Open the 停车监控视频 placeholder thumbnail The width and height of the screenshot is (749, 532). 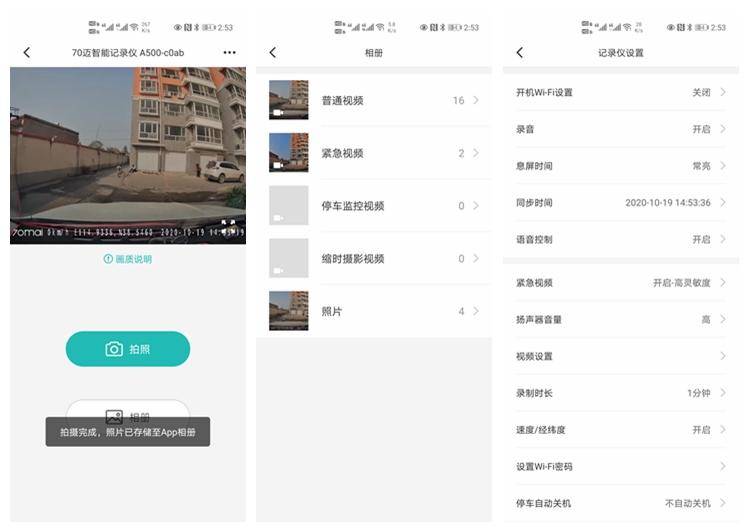point(289,205)
